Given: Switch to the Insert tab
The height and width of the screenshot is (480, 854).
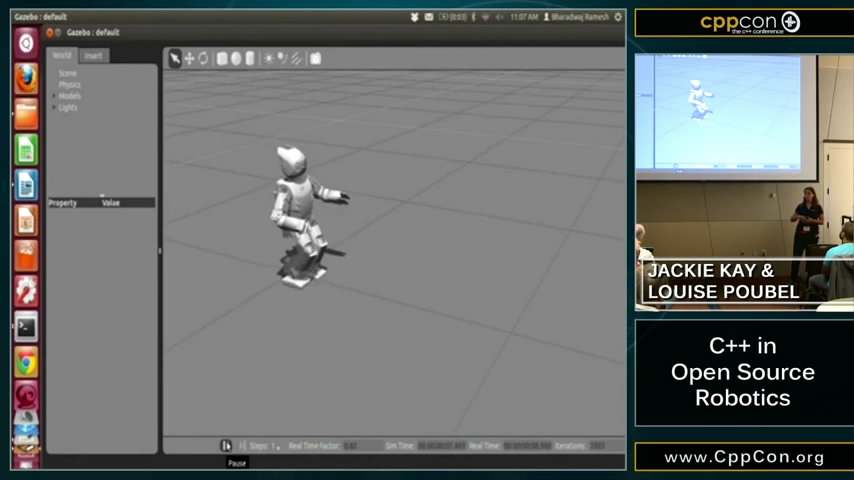Looking at the screenshot, I should click(x=93, y=56).
